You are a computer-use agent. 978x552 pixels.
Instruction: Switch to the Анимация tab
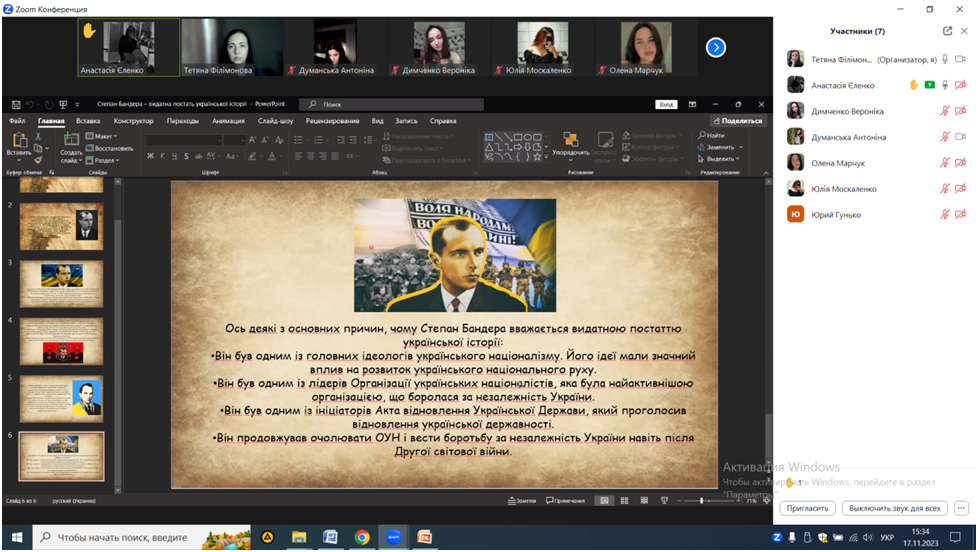(x=228, y=121)
